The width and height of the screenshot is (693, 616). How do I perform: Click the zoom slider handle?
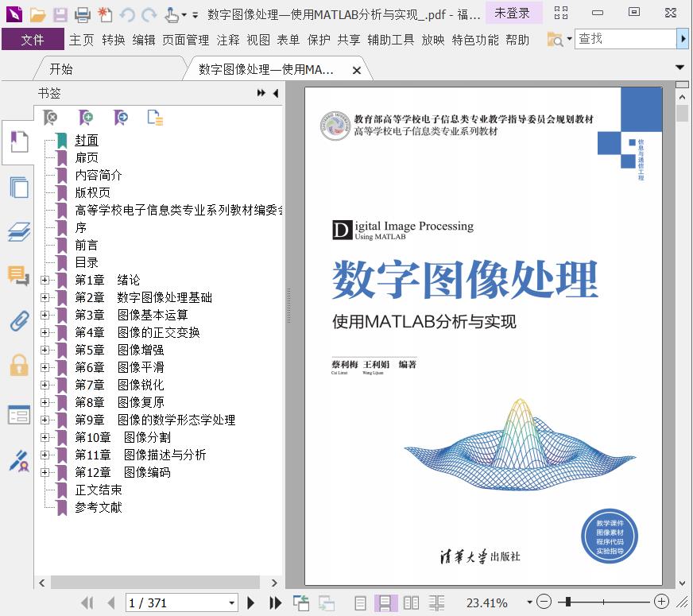tap(568, 602)
